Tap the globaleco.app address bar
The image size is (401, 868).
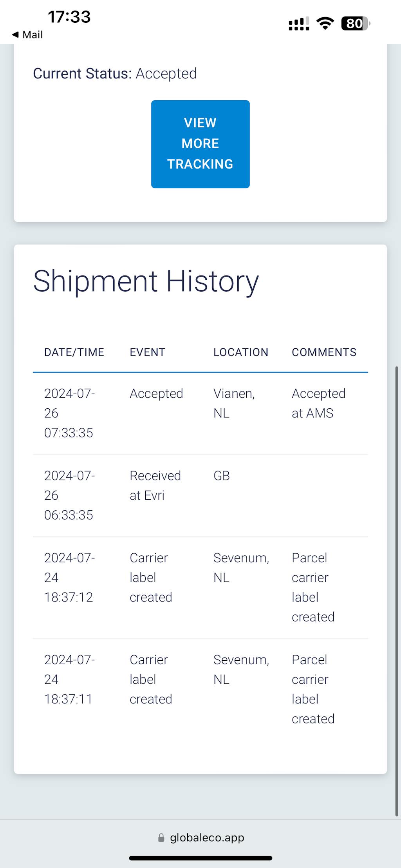point(200,837)
